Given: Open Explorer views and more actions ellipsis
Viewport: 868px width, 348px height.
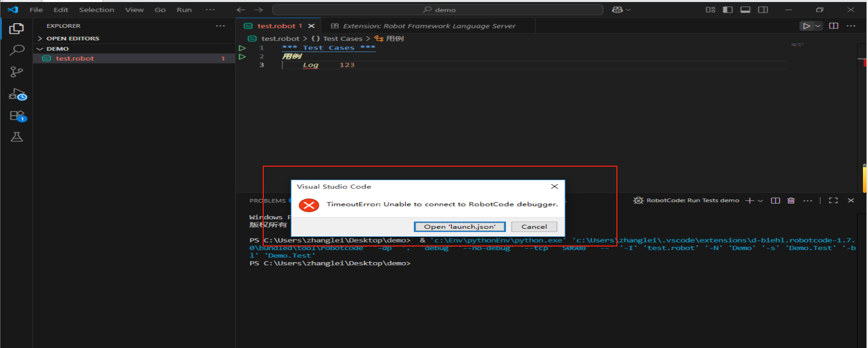Looking at the screenshot, I should pyautogui.click(x=220, y=26).
